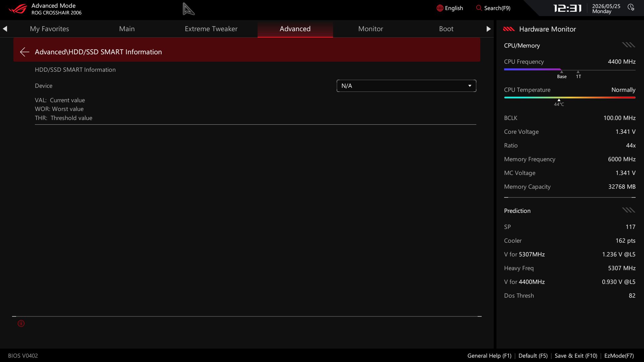Click the CPU Temperature gradient bar
This screenshot has height=362, width=644.
570,98
